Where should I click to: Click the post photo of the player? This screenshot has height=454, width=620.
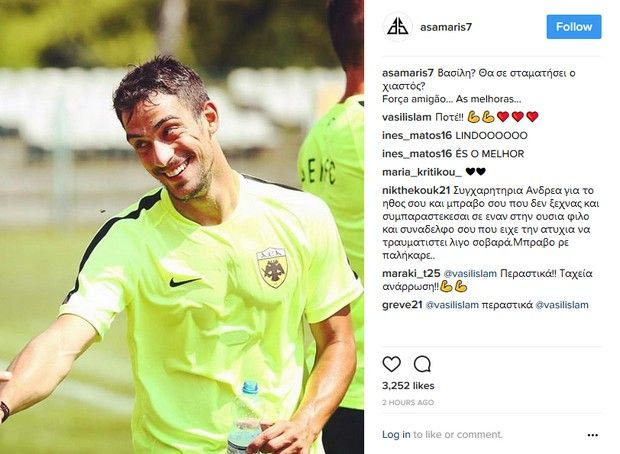point(182,227)
